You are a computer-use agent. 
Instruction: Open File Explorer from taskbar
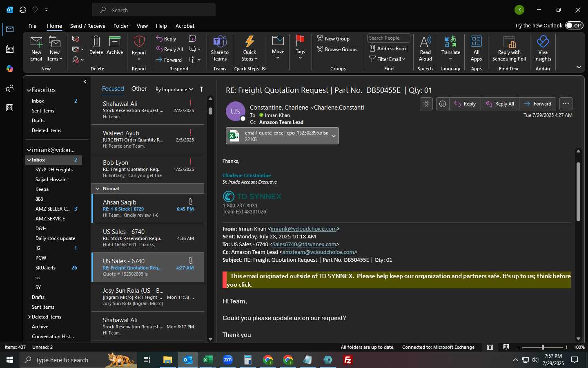(x=167, y=360)
